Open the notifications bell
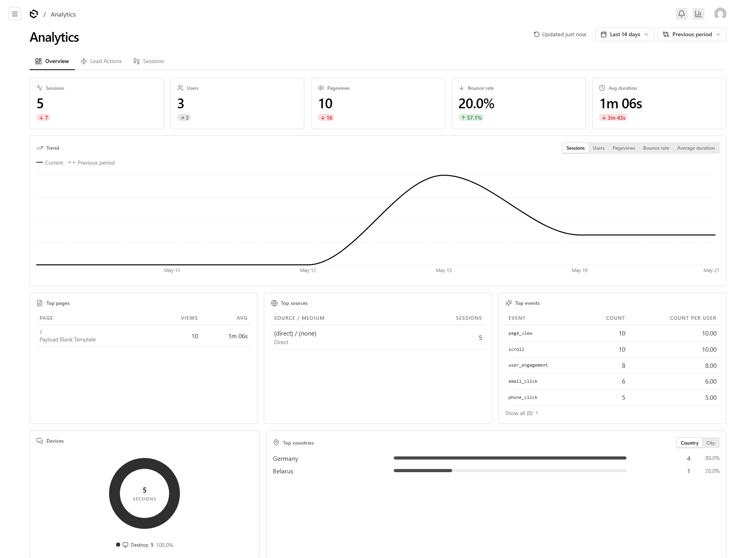This screenshot has width=756, height=558. (x=682, y=14)
